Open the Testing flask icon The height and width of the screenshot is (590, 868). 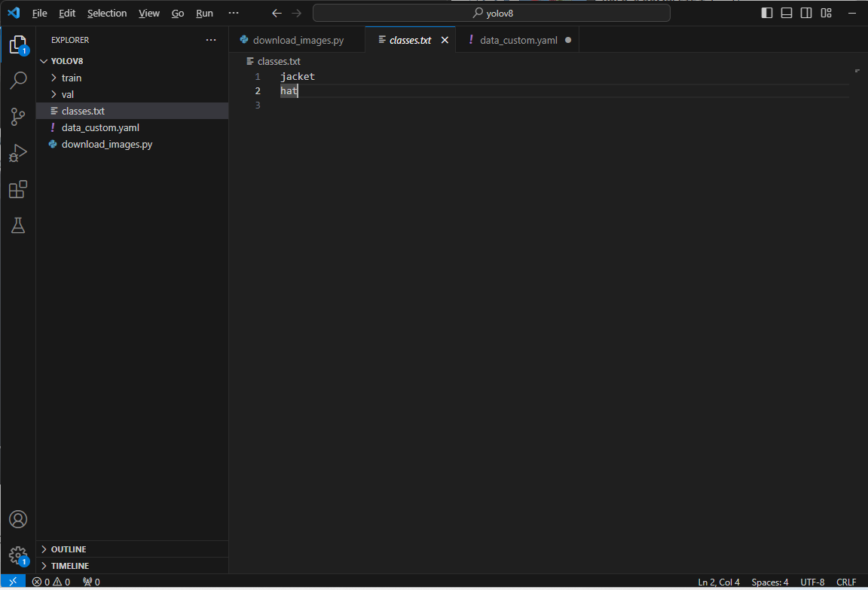click(x=18, y=225)
